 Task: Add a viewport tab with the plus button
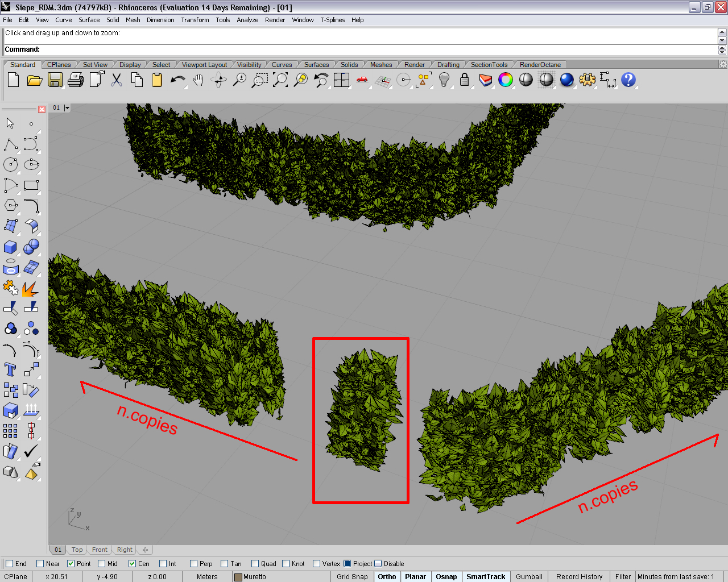(x=145, y=550)
